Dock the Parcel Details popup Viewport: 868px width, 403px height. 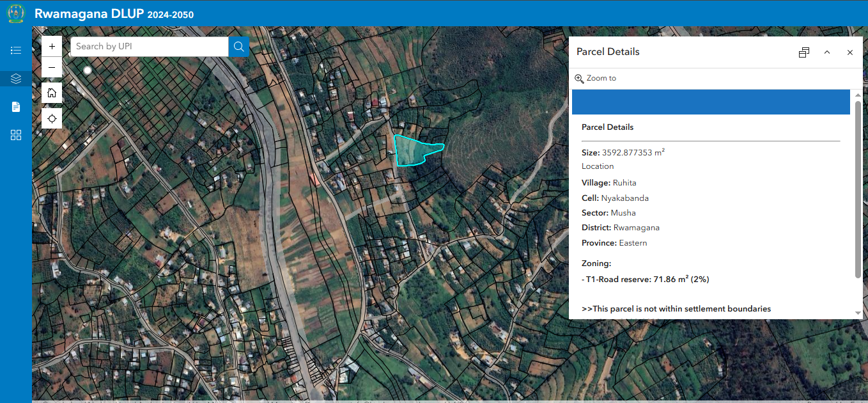804,52
